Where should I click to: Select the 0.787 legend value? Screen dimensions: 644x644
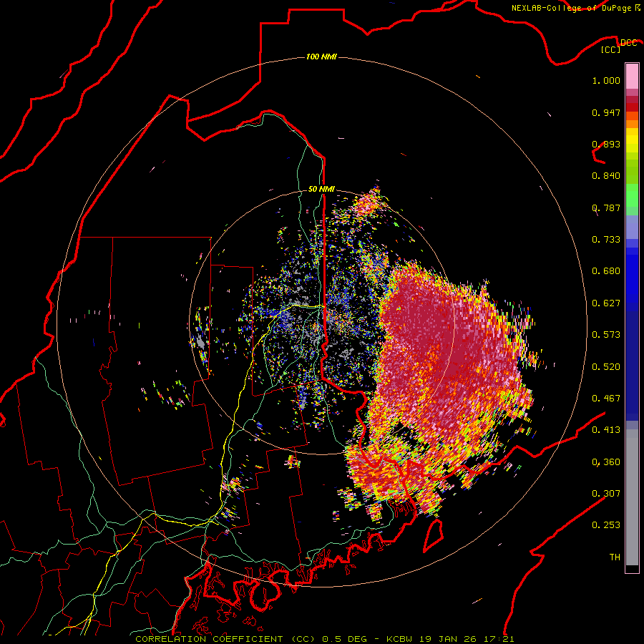point(606,208)
